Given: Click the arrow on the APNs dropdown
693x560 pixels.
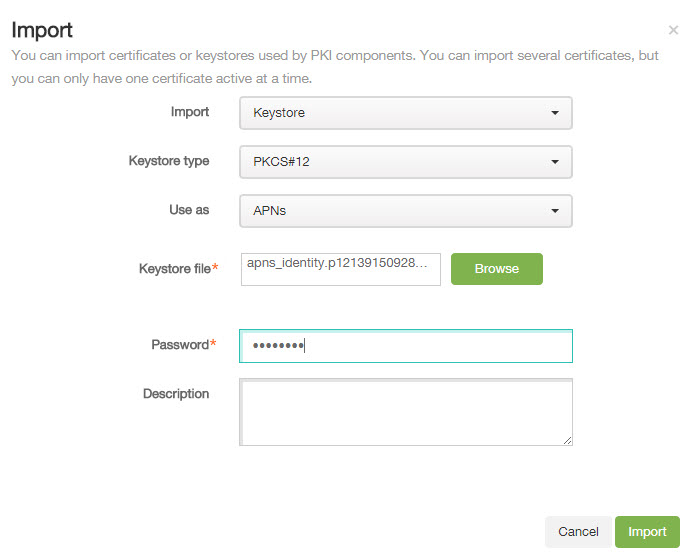Looking at the screenshot, I should [555, 211].
